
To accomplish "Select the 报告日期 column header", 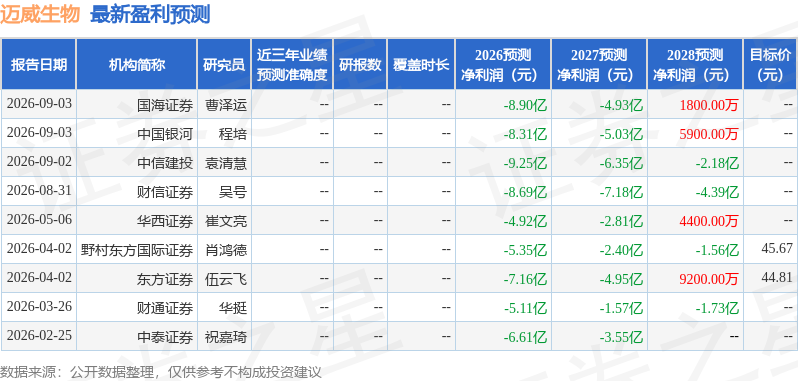I will pyautogui.click(x=38, y=65).
